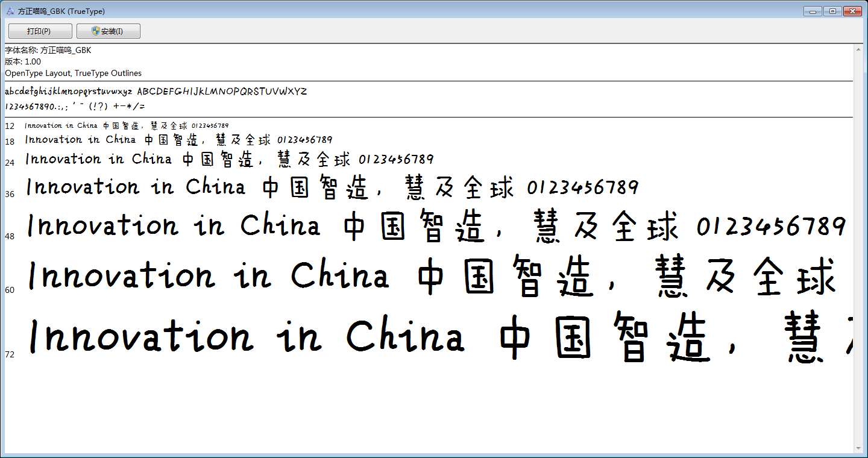
Task: Click the size 24 sample text line
Action: 229,159
